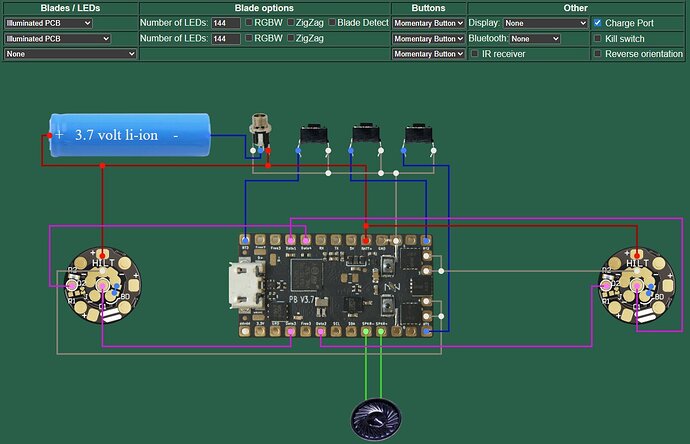Click the first momentary push button component
The image size is (690, 444).
click(313, 137)
